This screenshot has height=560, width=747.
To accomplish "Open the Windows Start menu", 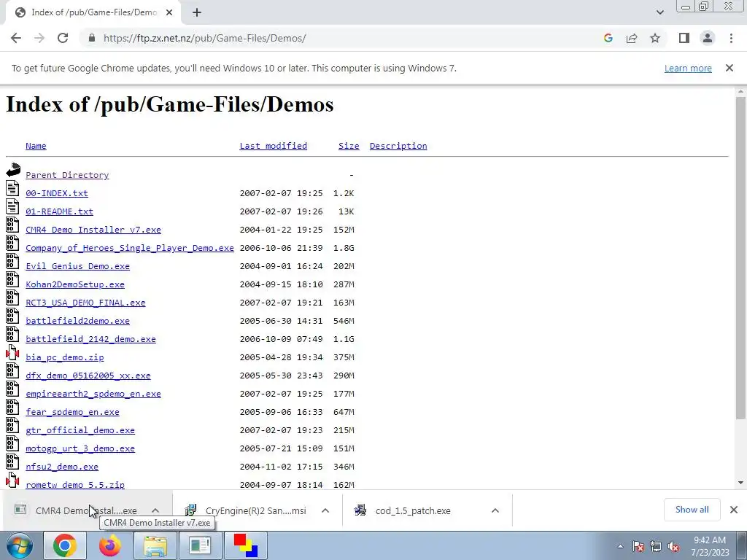I will 19,545.
